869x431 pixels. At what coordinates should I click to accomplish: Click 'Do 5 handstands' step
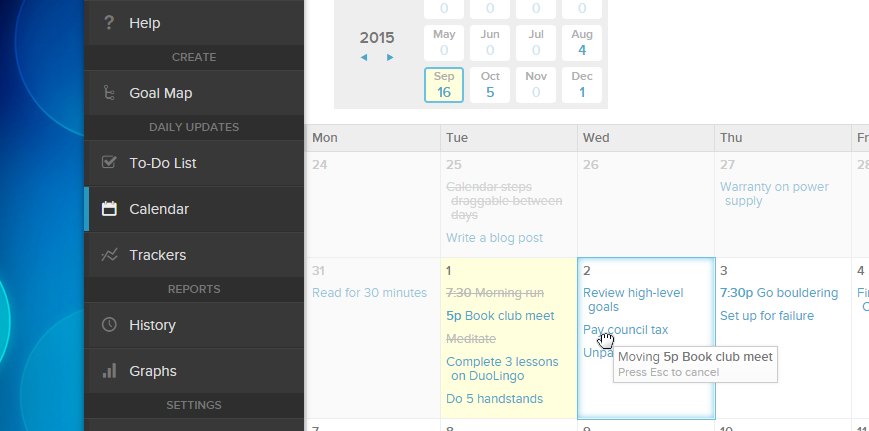[x=494, y=399]
